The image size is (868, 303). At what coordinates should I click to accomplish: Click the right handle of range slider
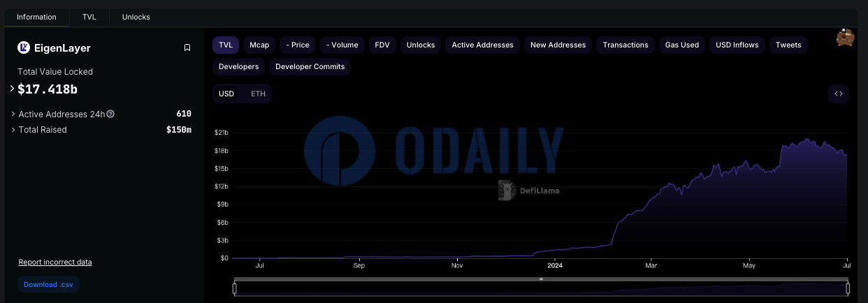[848, 288]
